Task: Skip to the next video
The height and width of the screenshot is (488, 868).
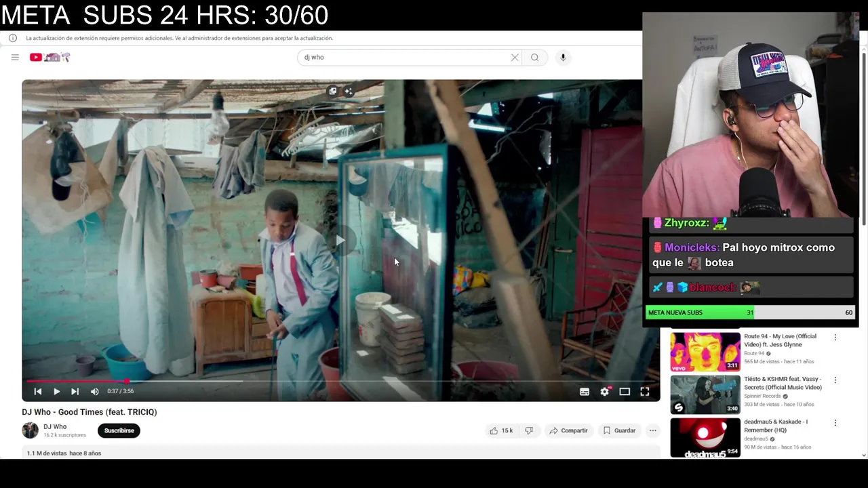Action: 75,391
